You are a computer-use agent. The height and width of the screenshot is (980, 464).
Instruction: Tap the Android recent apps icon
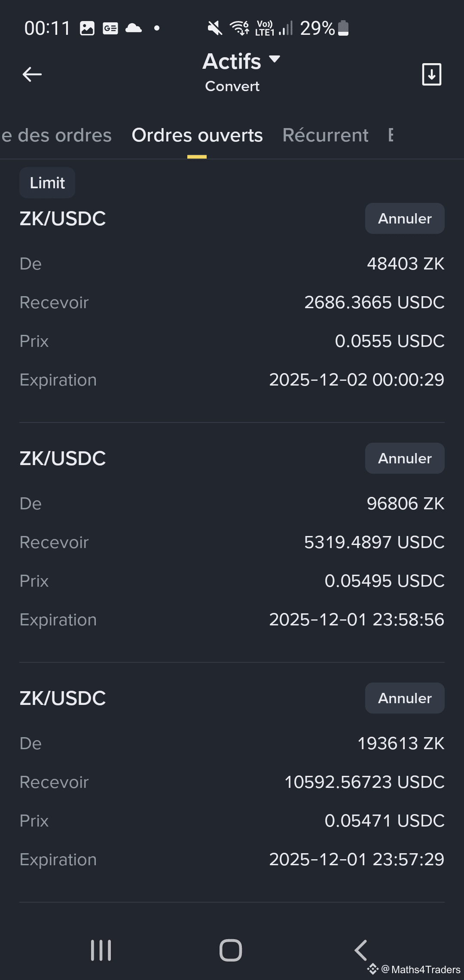[x=101, y=950]
